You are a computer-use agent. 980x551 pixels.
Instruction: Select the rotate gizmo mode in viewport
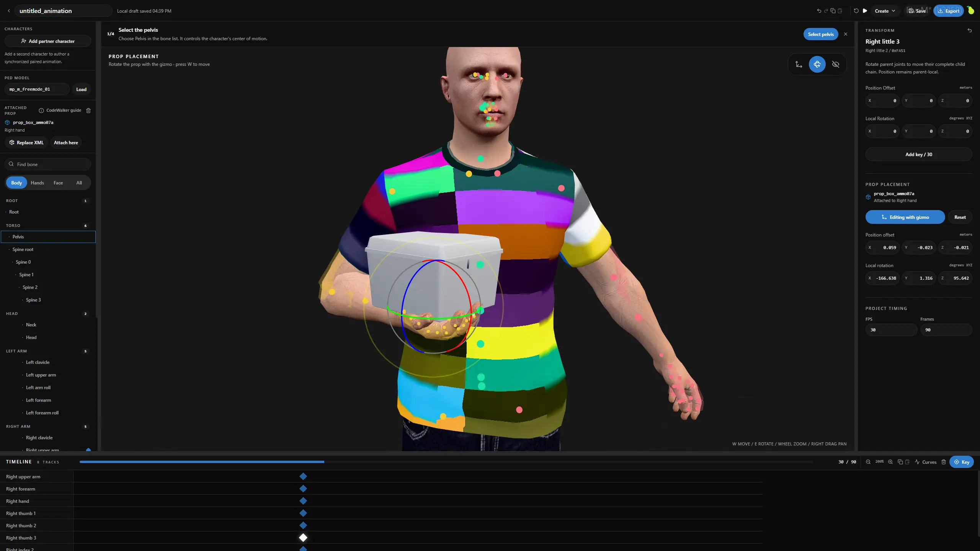point(817,64)
